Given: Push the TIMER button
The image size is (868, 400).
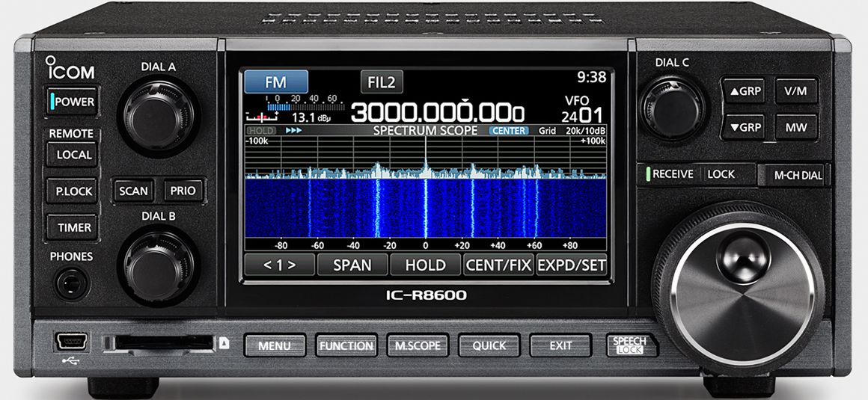Looking at the screenshot, I should point(73,228).
